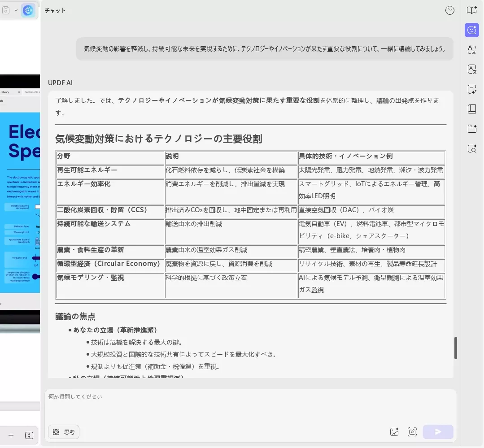Open the full-page translate icon in the sidebar
The image size is (484, 448).
[471, 69]
